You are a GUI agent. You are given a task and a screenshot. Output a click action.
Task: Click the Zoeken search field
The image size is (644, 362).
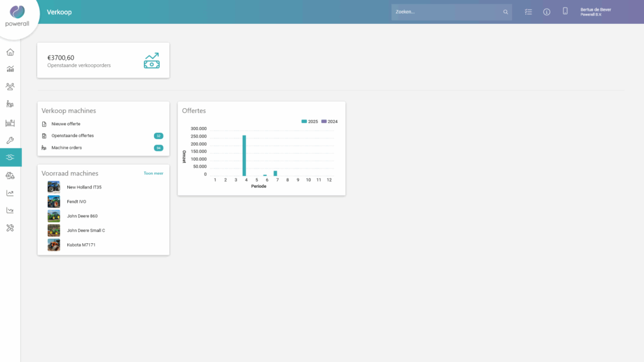click(447, 12)
